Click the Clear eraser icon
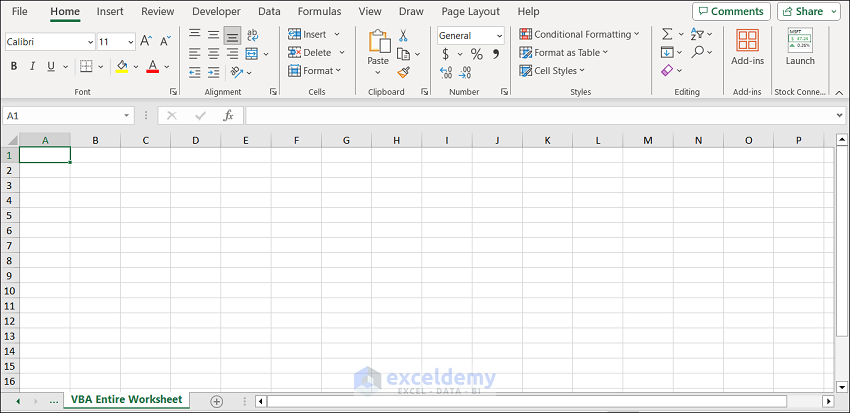Screen dimensions: 850x413 click(x=667, y=70)
